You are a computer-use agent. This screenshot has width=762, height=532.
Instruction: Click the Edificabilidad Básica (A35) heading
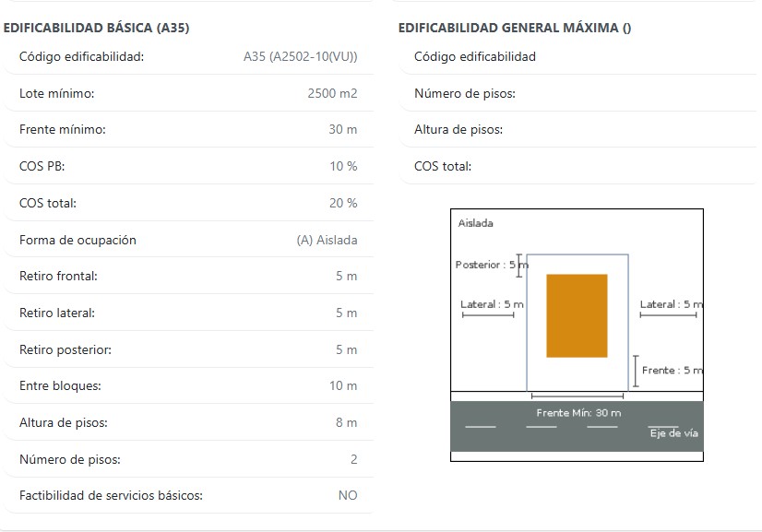[96, 28]
